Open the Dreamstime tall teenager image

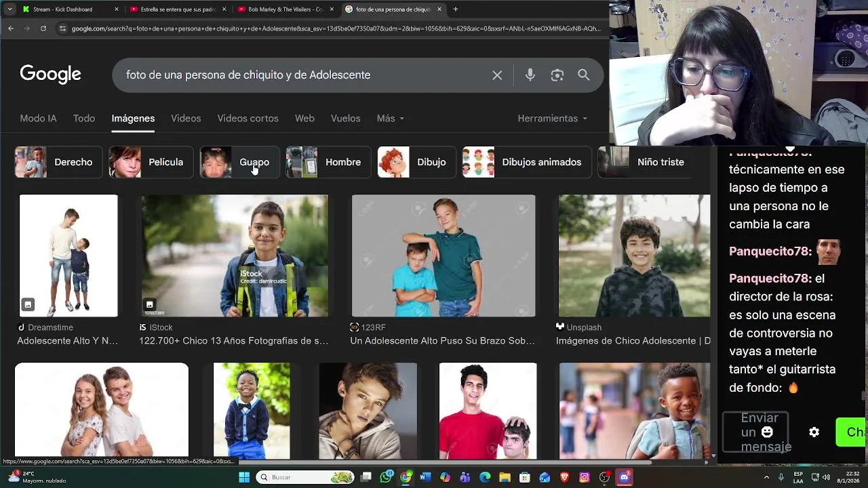[x=68, y=256]
